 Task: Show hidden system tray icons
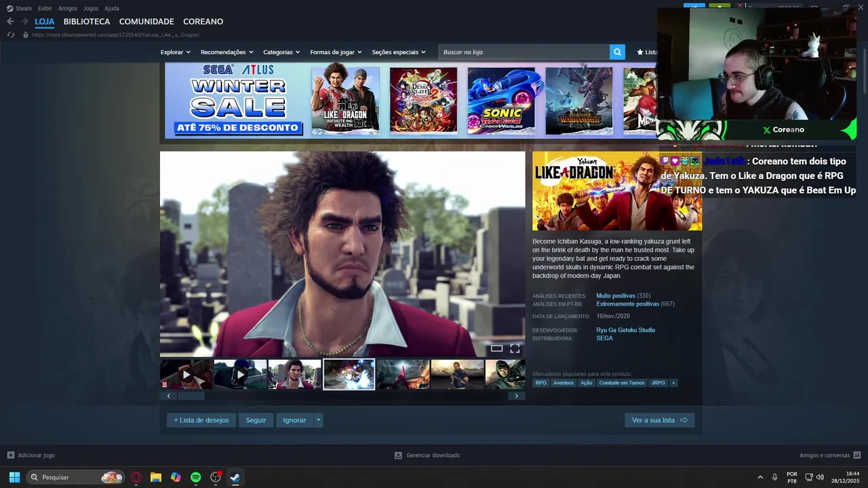(760, 477)
